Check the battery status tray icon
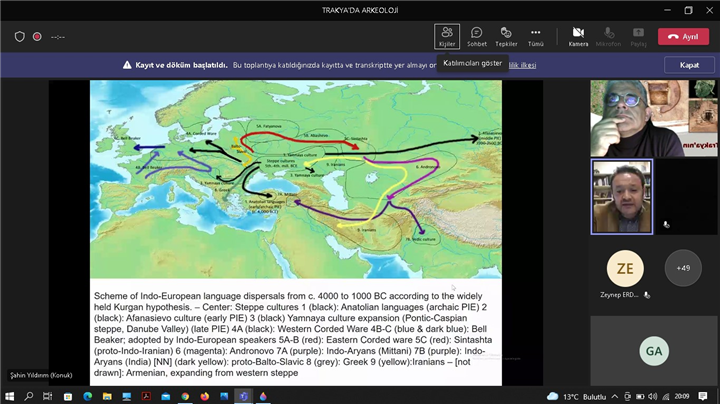This screenshot has height=404, width=720. [x=640, y=396]
